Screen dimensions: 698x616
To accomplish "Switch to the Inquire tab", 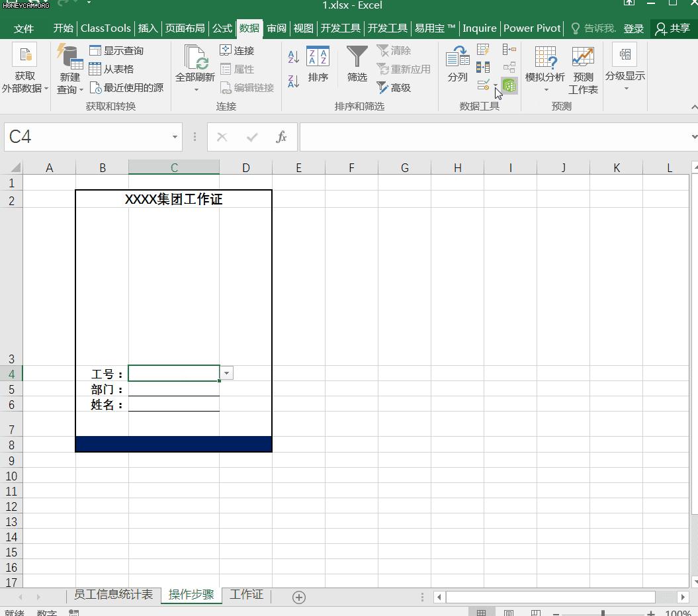I will click(x=480, y=28).
